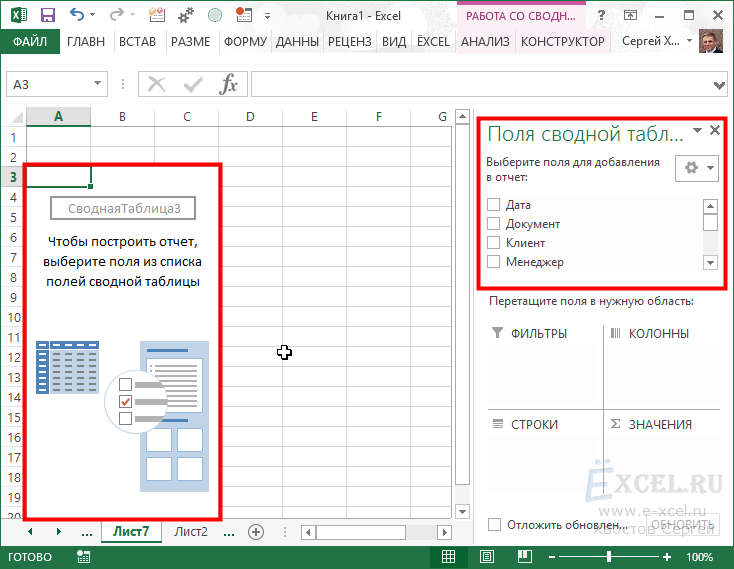This screenshot has height=569, width=734.
Task: Expand the formula bar chevron
Action: (x=719, y=85)
